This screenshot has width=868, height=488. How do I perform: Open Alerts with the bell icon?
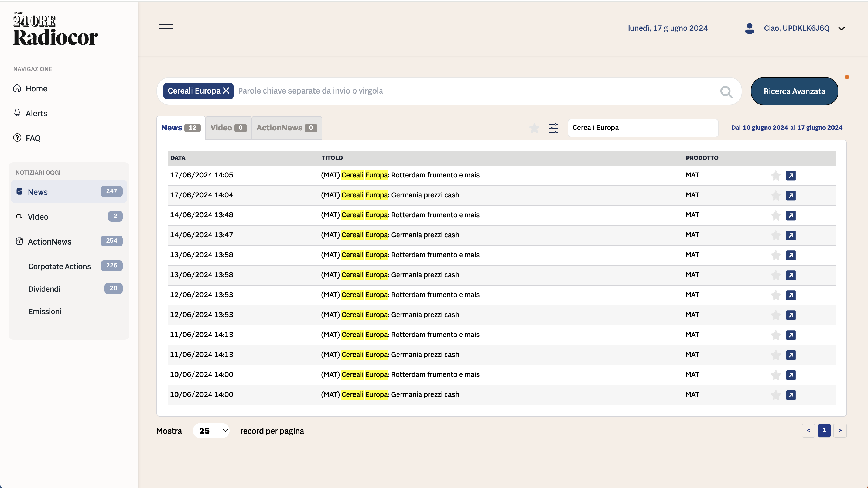tap(17, 113)
